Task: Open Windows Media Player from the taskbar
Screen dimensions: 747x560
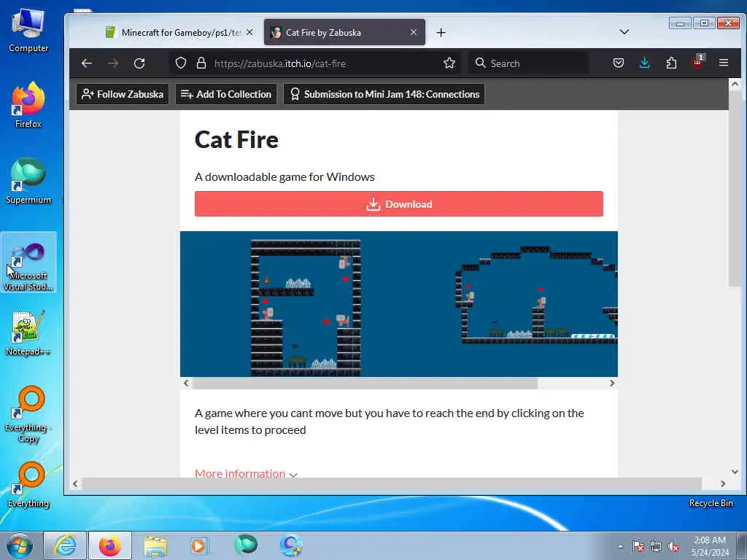Action: point(199,545)
